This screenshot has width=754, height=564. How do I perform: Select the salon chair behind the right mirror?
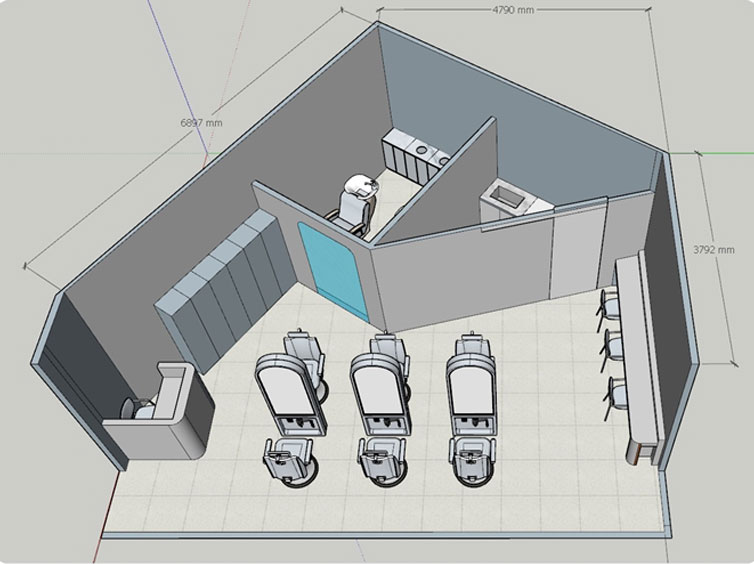click(470, 348)
